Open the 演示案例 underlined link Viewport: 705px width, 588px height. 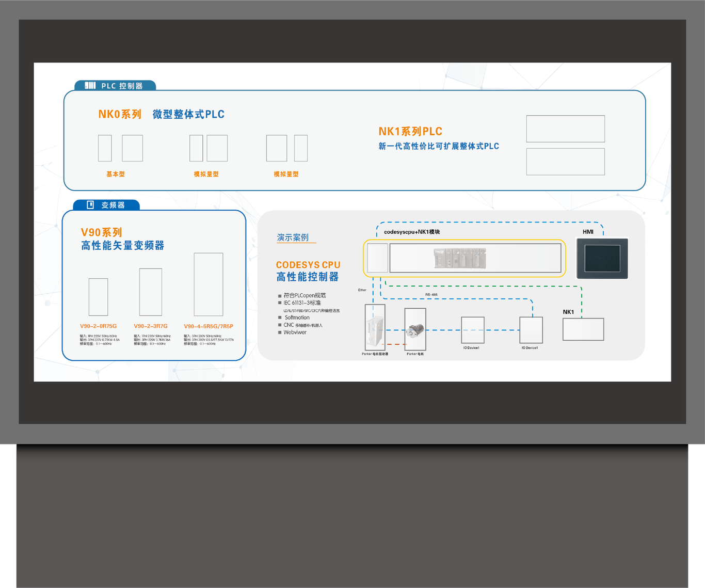[x=293, y=237]
